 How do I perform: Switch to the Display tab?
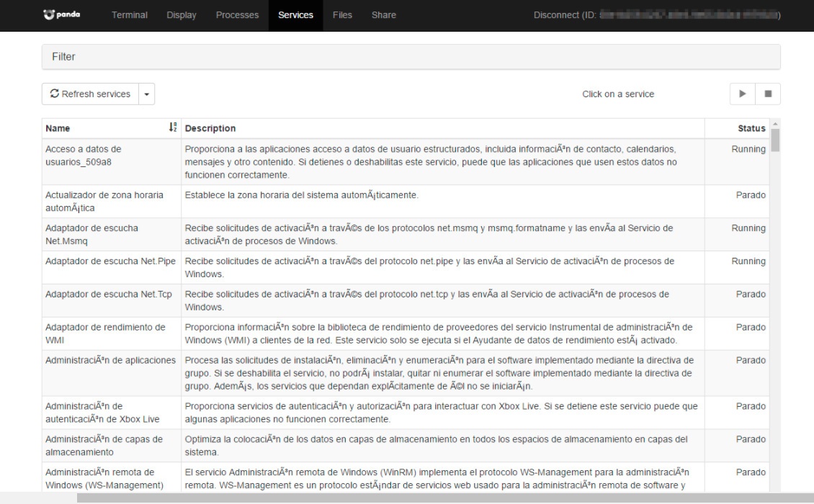[x=182, y=15]
